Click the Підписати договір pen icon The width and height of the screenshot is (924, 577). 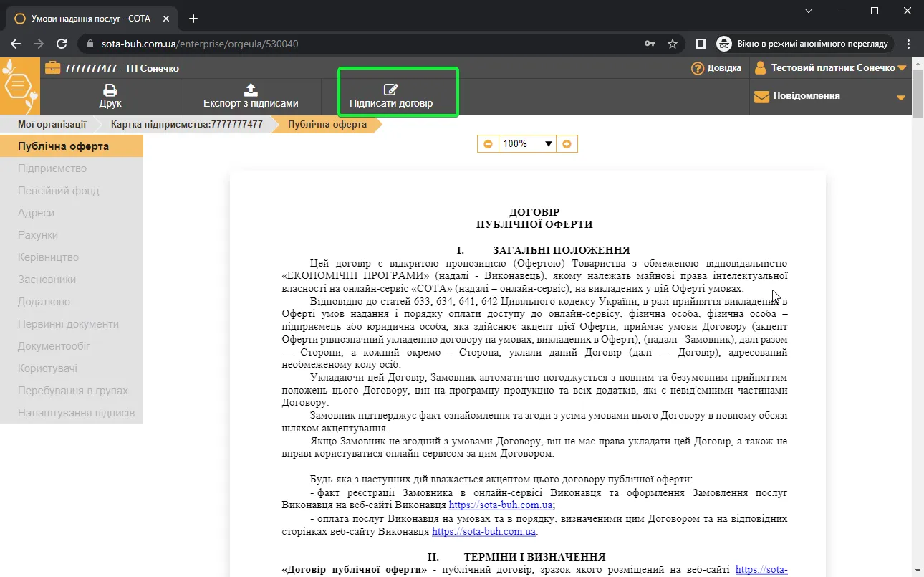coord(390,90)
